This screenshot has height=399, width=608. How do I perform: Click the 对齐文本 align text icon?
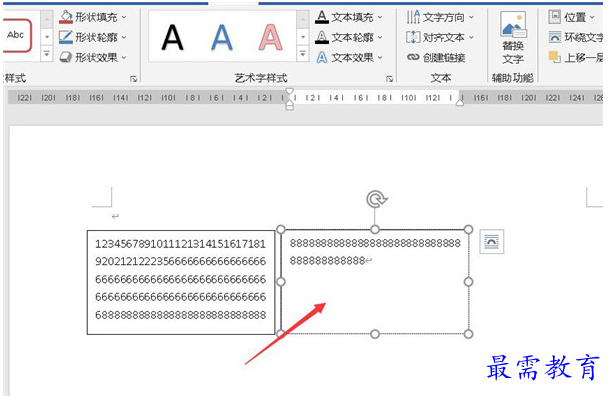pyautogui.click(x=413, y=37)
